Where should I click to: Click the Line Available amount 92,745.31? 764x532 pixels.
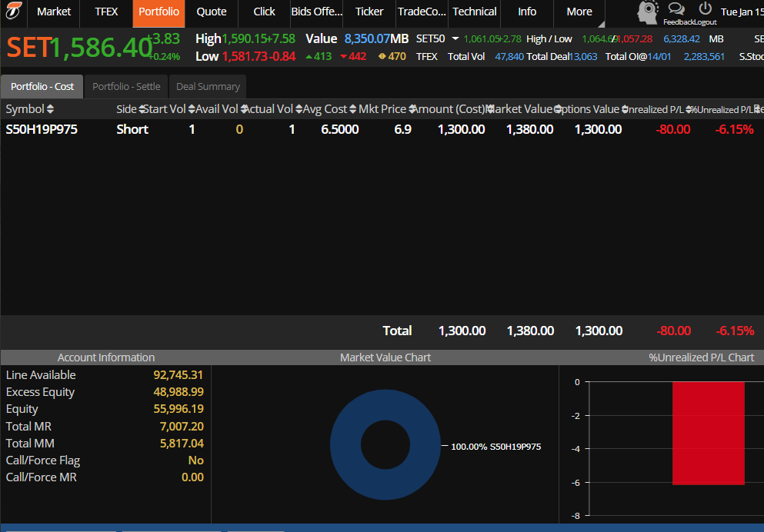[178, 375]
